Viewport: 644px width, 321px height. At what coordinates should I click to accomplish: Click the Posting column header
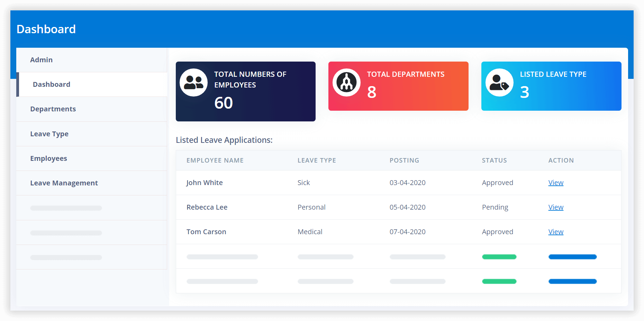pyautogui.click(x=404, y=160)
